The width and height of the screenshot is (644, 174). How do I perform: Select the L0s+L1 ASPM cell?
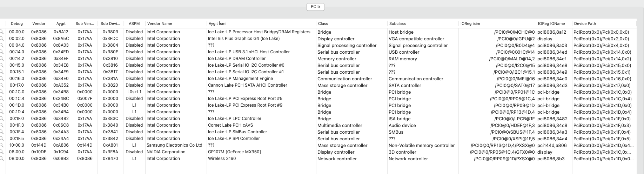pyautogui.click(x=134, y=92)
